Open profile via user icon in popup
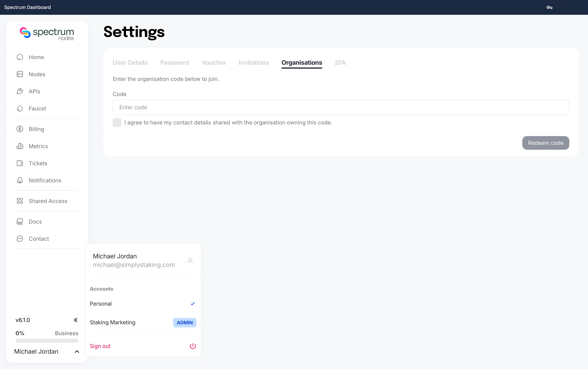The image size is (588, 369). coord(190,261)
